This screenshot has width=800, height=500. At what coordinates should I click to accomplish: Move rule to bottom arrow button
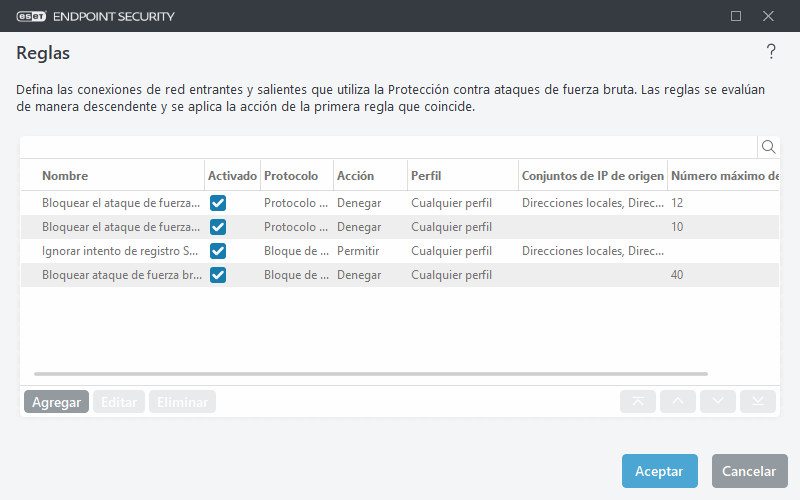(x=758, y=402)
